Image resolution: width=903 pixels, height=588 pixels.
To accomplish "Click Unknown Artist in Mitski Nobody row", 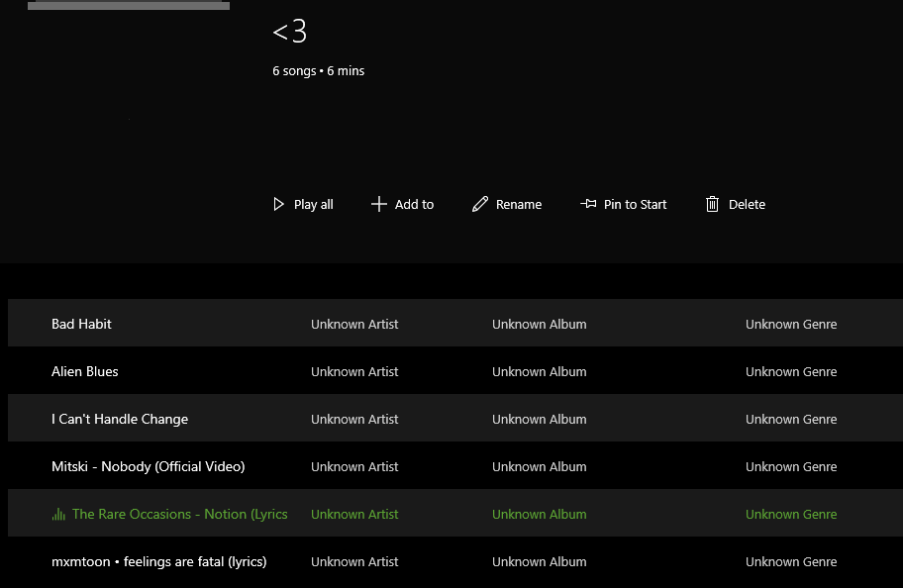I will point(354,467).
